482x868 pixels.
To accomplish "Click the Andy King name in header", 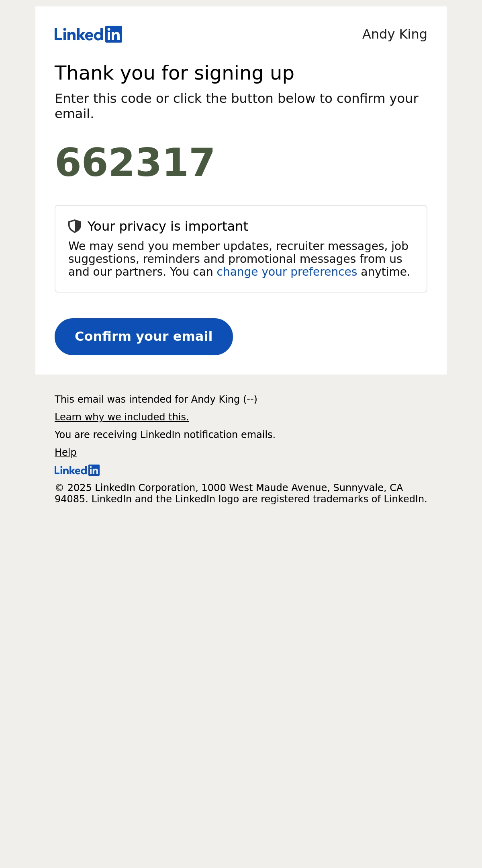I will coord(394,34).
